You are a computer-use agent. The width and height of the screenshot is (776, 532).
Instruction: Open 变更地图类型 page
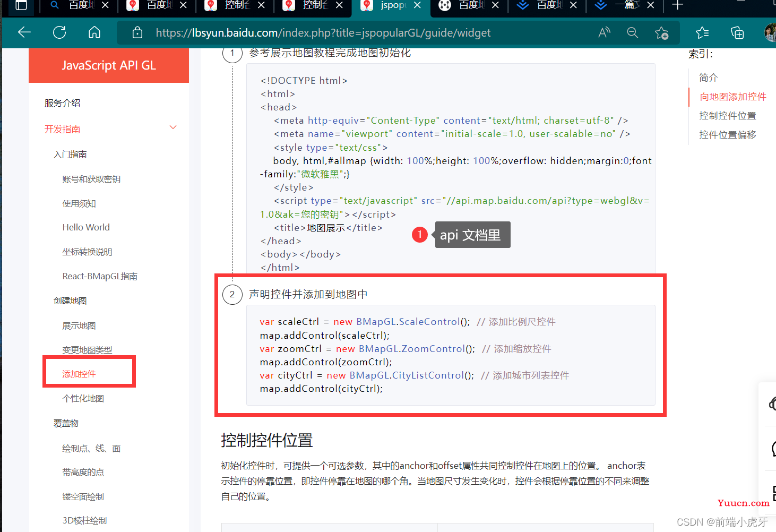coord(87,350)
